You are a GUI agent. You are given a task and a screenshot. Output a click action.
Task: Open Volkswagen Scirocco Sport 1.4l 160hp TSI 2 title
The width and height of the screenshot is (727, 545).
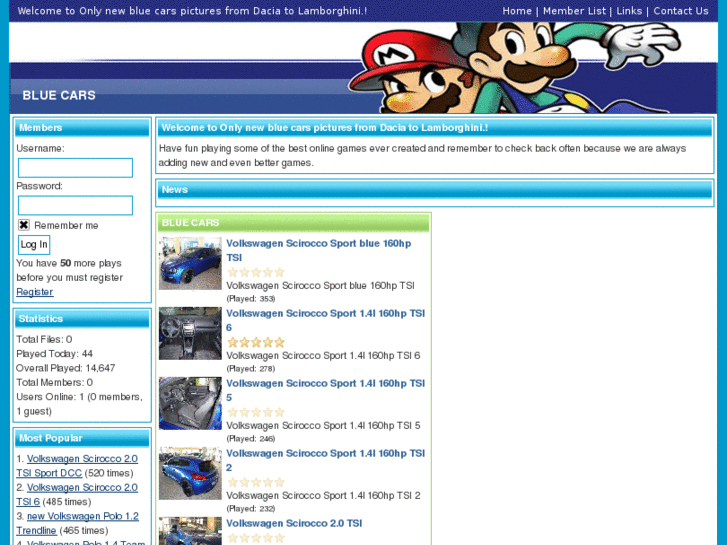(325, 460)
